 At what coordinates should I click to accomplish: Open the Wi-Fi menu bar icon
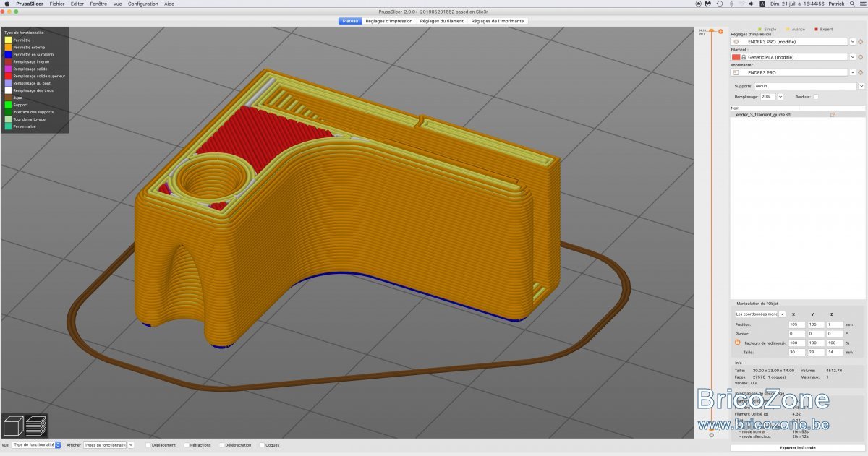click(x=741, y=4)
